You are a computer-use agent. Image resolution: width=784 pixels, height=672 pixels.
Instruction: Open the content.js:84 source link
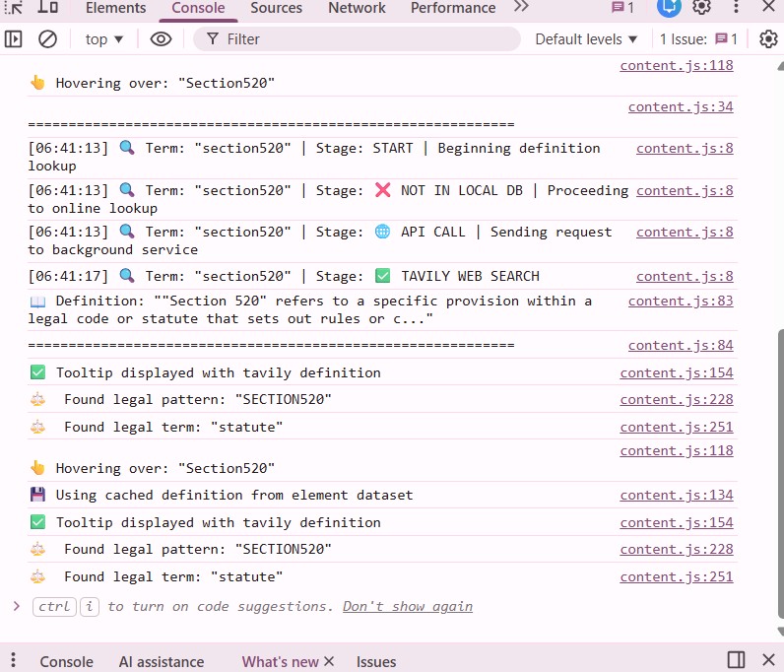coord(681,345)
